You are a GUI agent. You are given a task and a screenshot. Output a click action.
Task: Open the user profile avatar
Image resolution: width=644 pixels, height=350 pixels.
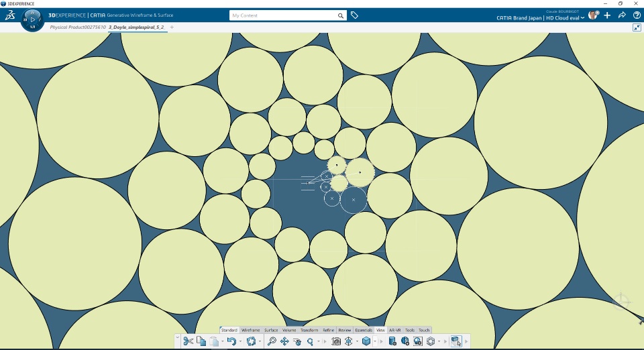tap(592, 15)
